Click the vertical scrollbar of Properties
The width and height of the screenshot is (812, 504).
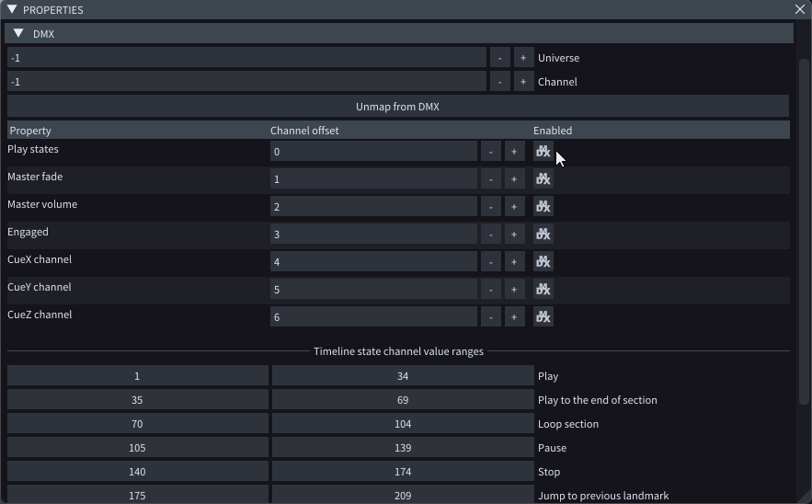coord(805,230)
